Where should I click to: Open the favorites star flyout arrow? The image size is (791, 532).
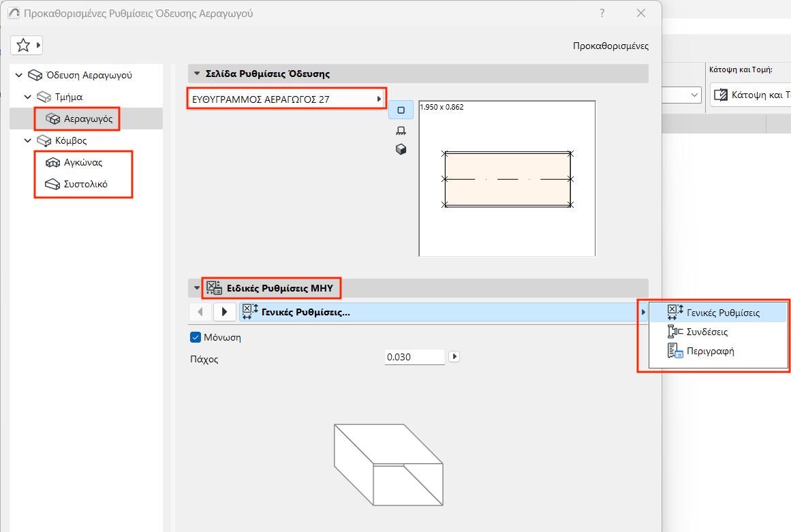pos(38,46)
